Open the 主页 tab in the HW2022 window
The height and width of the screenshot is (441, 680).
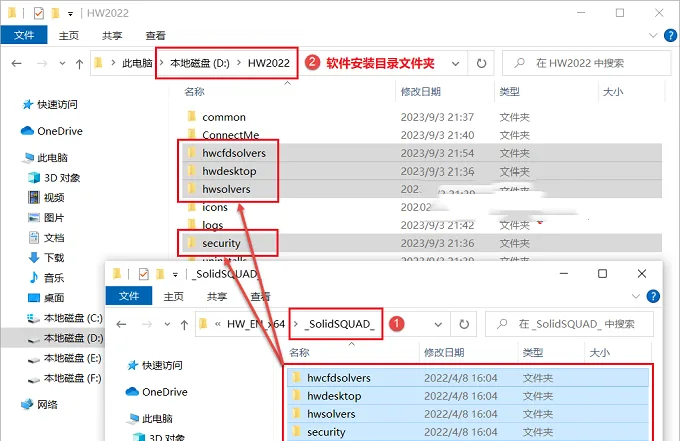point(69,36)
